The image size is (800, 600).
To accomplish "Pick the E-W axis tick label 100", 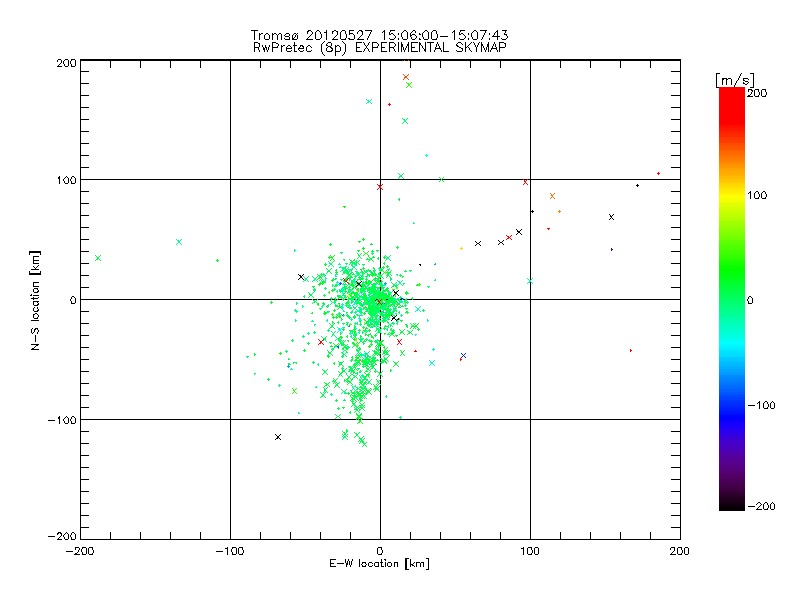I will pos(530,551).
